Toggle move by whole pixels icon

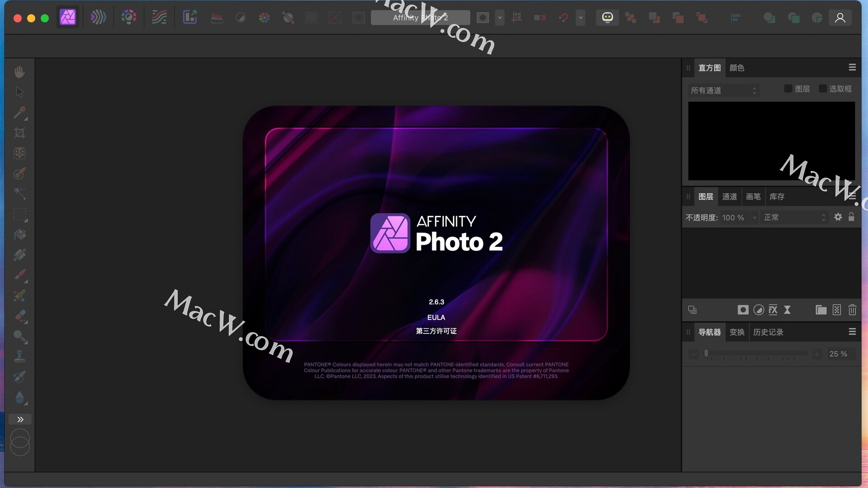[540, 18]
